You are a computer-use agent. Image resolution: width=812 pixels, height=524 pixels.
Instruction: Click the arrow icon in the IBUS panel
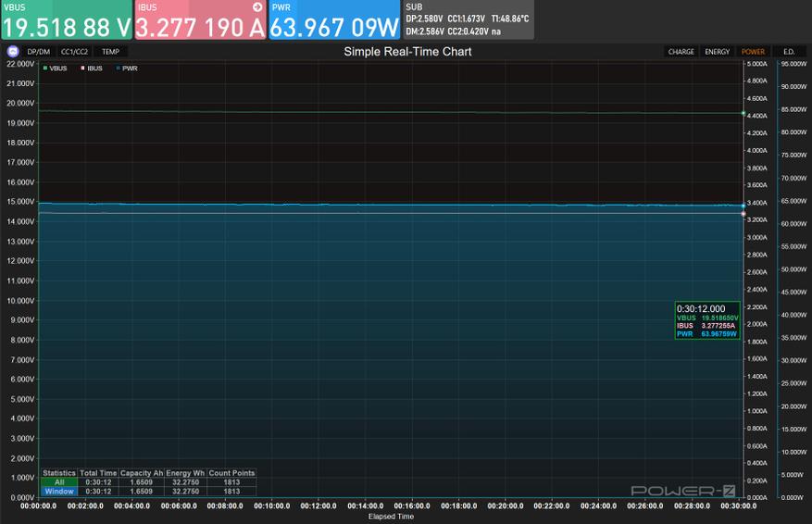(257, 6)
